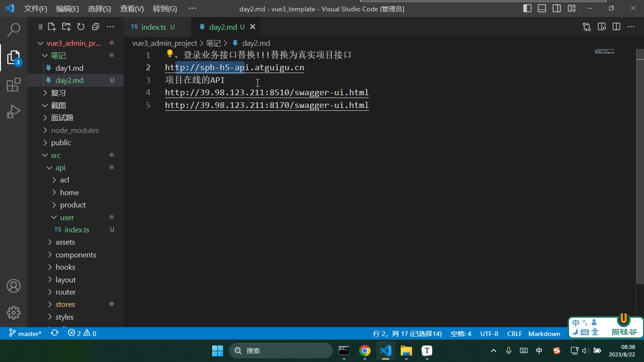The image size is (644, 362).
Task: Expand the components folder
Action: click(x=75, y=255)
